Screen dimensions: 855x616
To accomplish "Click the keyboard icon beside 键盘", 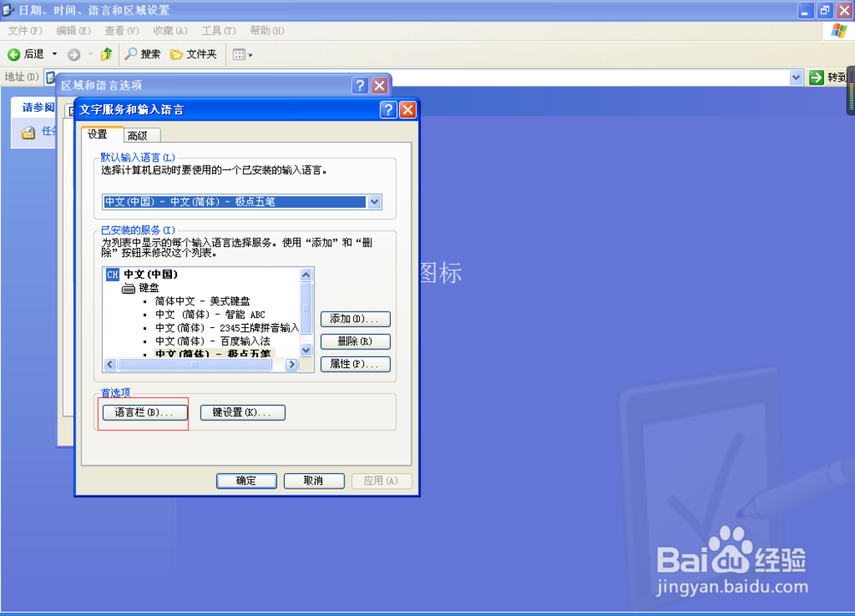I will [x=128, y=288].
